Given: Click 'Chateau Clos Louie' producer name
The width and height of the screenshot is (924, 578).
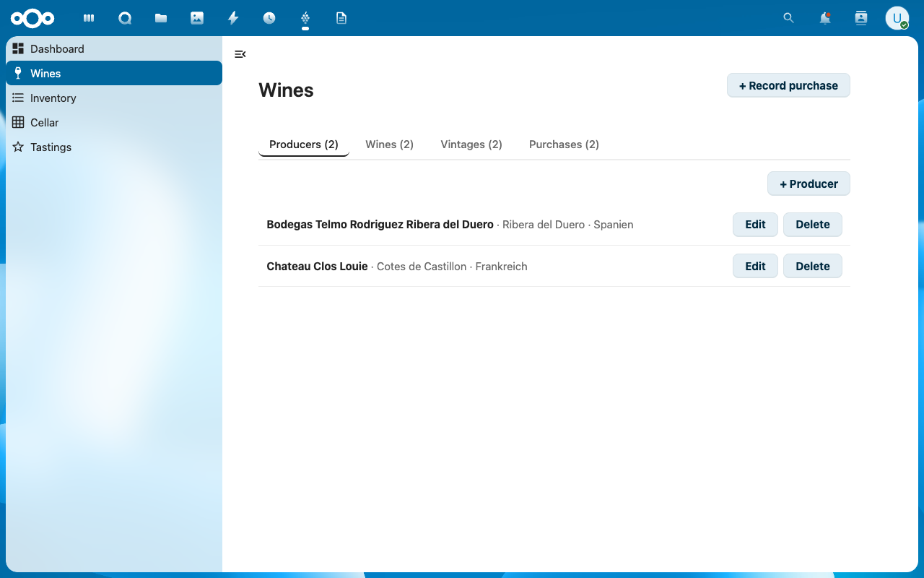Looking at the screenshot, I should point(317,267).
